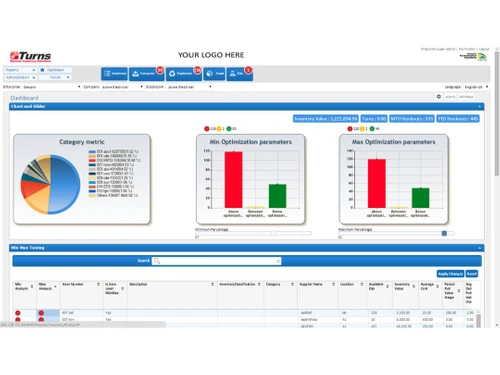Click red Above optimization bar in Min chart

[x=233, y=180]
